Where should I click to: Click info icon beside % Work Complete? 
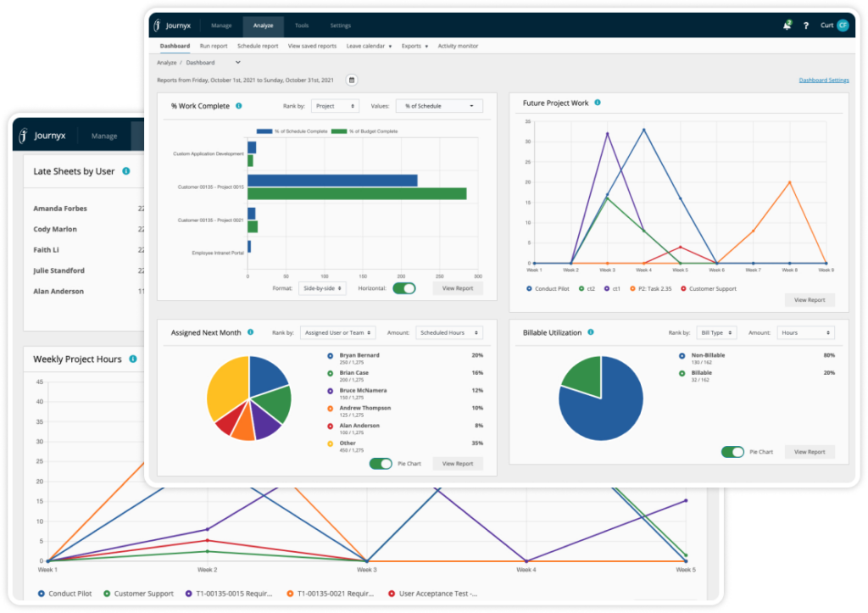point(239,106)
